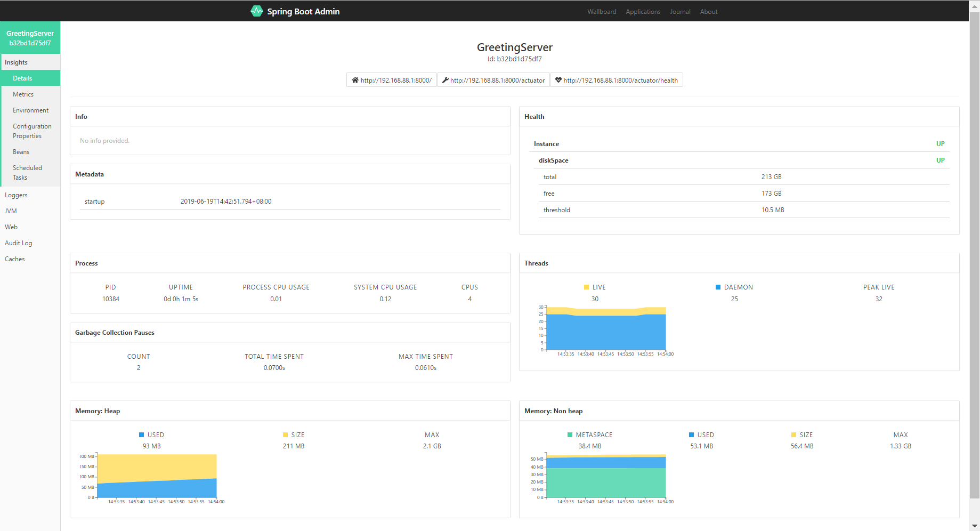Click the page vertical scrollbar thumb
Viewport: 980px width, 531px height.
(975, 256)
